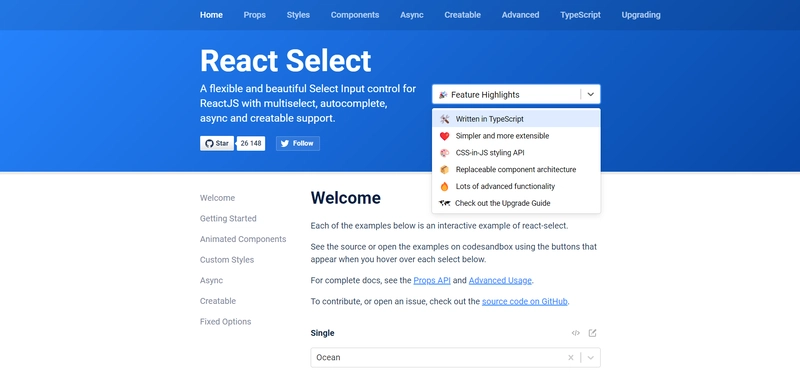Click the hammer and wrench icon
This screenshot has width=800, height=375.
click(444, 119)
